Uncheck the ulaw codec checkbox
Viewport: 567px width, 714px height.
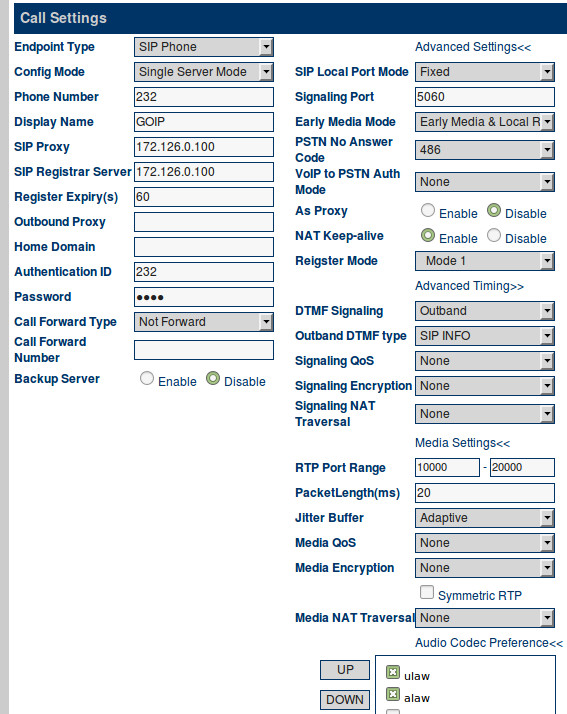pos(393,672)
